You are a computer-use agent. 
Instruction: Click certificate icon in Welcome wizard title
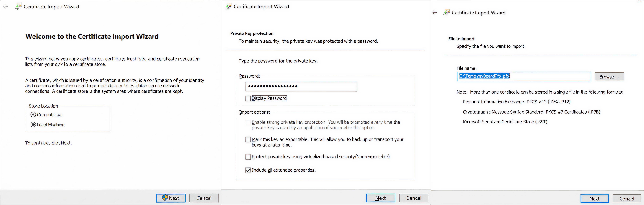18,7
